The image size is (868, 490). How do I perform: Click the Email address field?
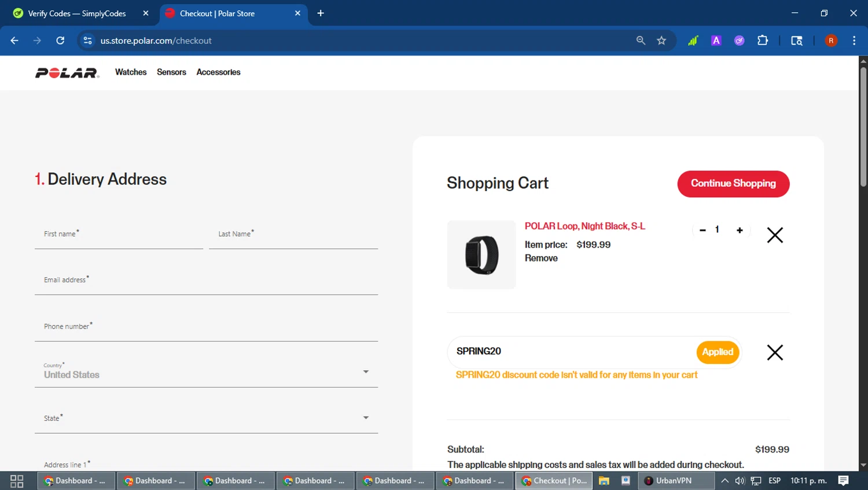(x=206, y=281)
